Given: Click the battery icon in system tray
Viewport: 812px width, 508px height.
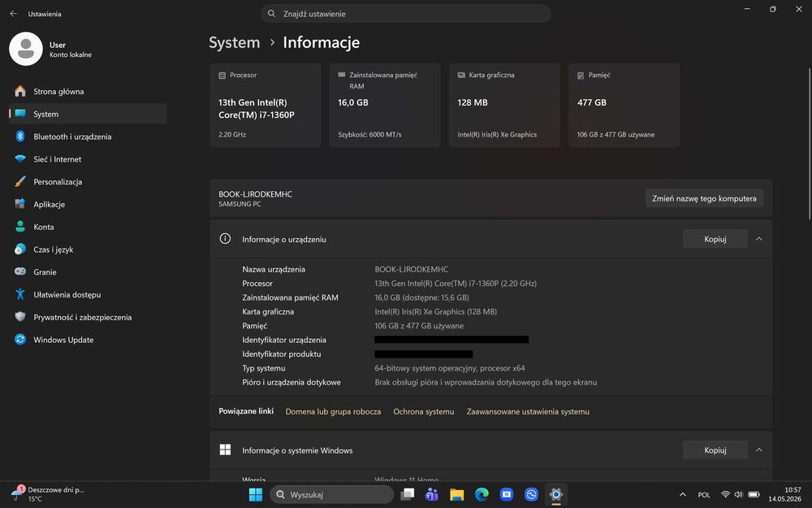Looking at the screenshot, I should (x=754, y=494).
